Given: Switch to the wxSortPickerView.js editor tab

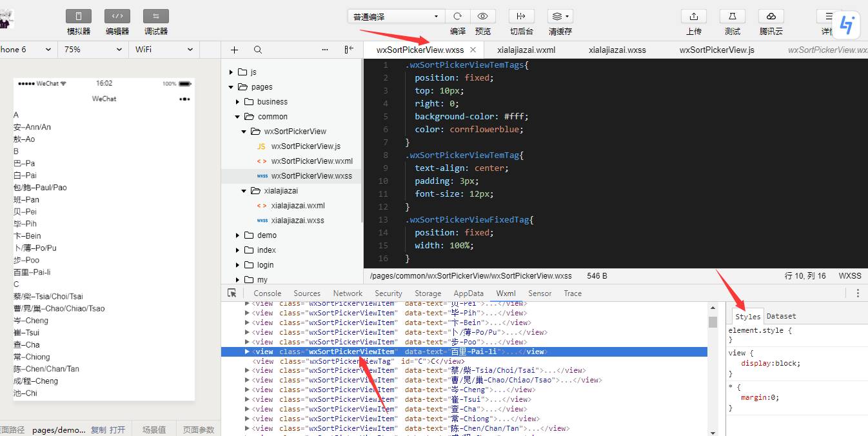Looking at the screenshot, I should [x=716, y=50].
